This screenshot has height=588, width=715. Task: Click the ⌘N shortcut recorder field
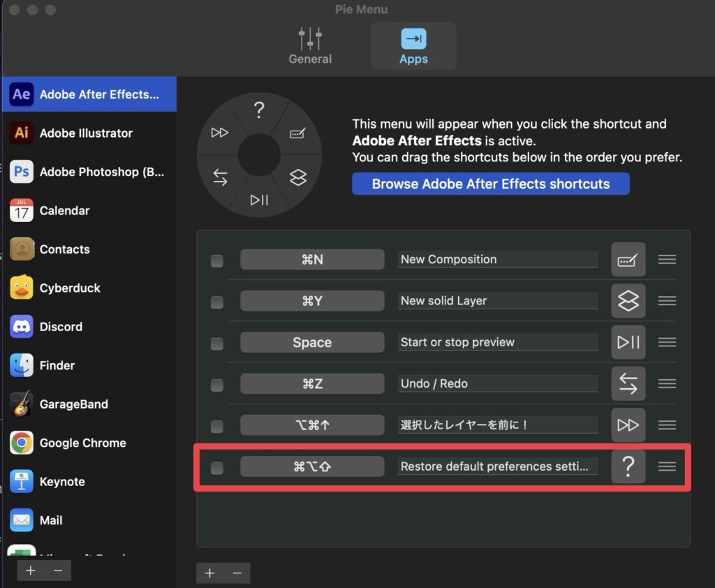[312, 259]
